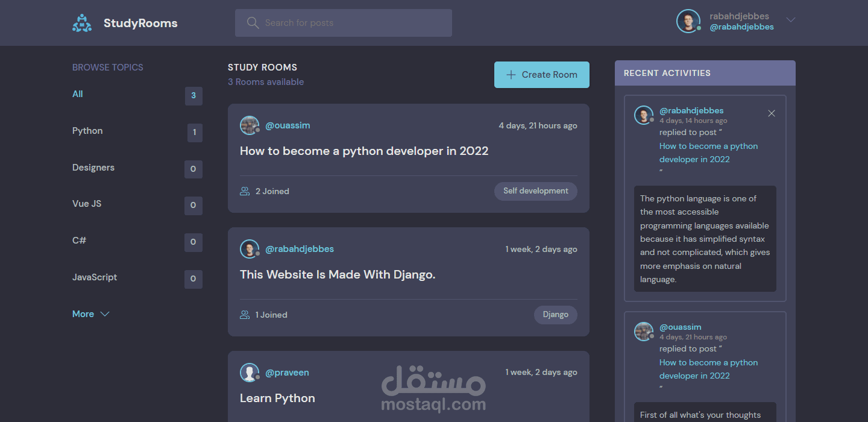Dismiss the first recent activity with X

[772, 113]
